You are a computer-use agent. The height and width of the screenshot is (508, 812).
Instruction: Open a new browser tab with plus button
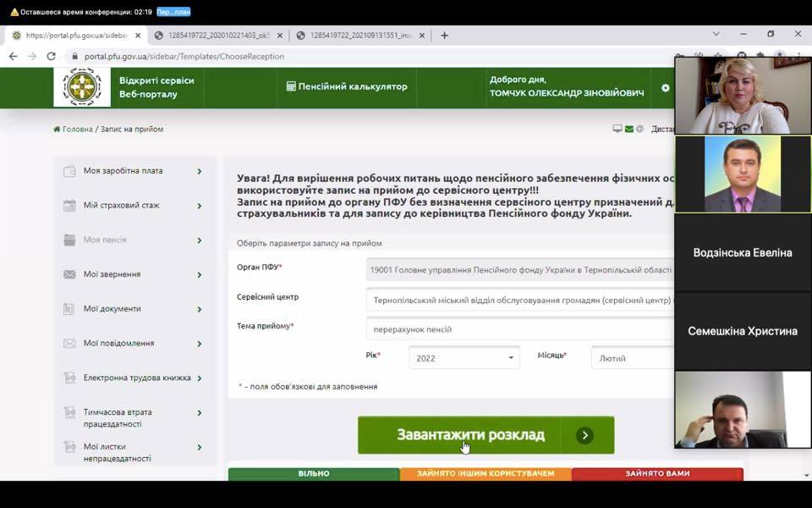click(x=445, y=36)
